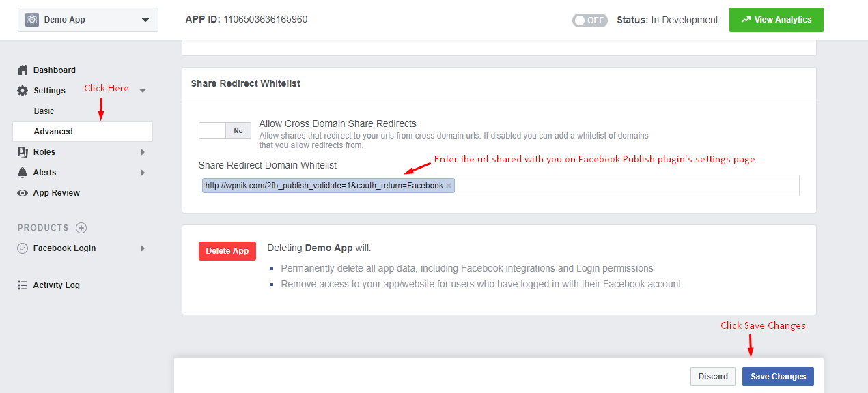Select the Settings menu item
The width and height of the screenshot is (868, 393).
[x=49, y=91]
